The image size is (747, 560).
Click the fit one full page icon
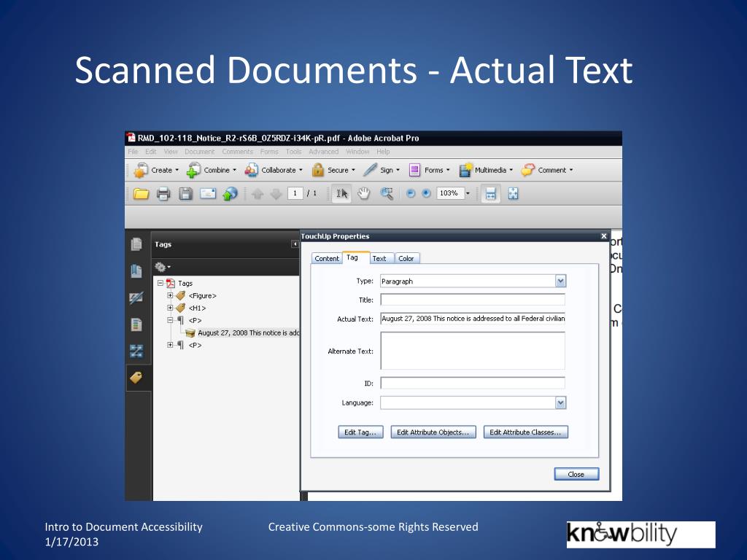point(513,193)
